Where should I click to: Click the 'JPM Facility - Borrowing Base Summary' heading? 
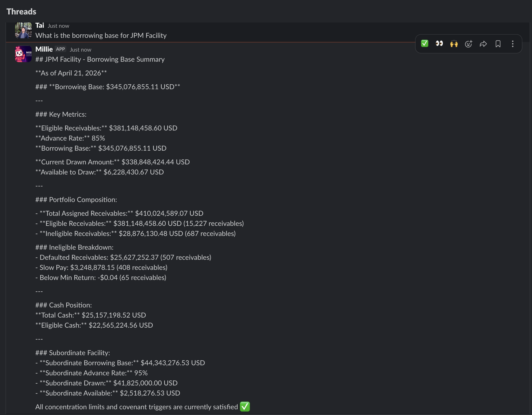pyautogui.click(x=100, y=59)
